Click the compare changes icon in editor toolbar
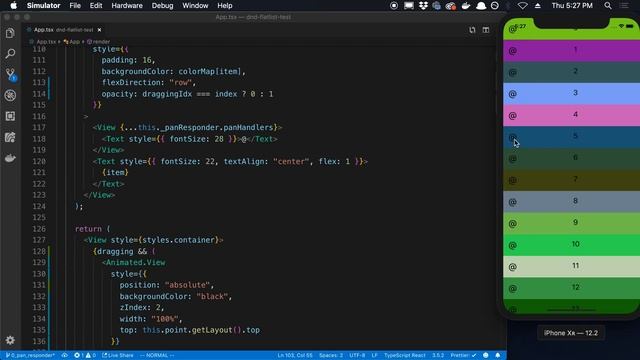The height and width of the screenshot is (360, 640). point(472,30)
